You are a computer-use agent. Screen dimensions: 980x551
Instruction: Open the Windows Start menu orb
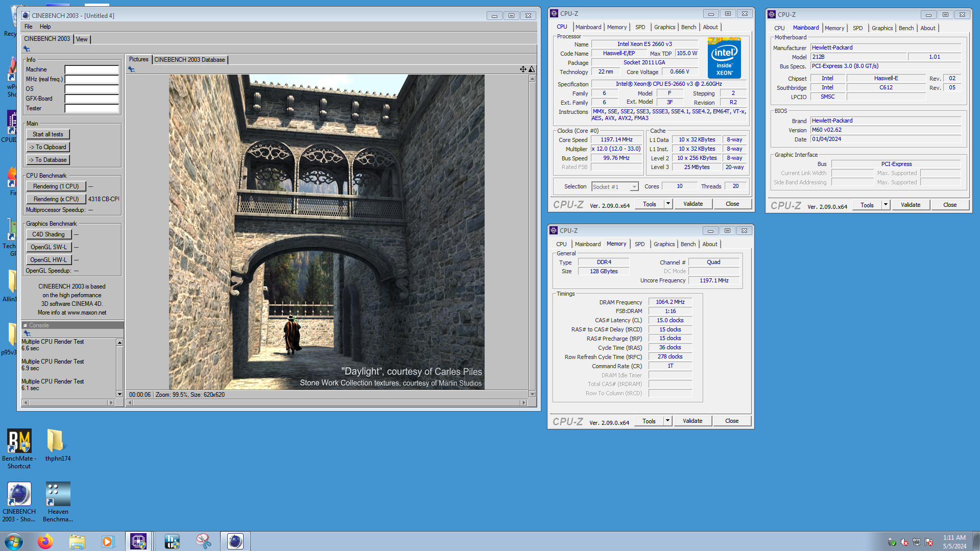click(x=14, y=541)
